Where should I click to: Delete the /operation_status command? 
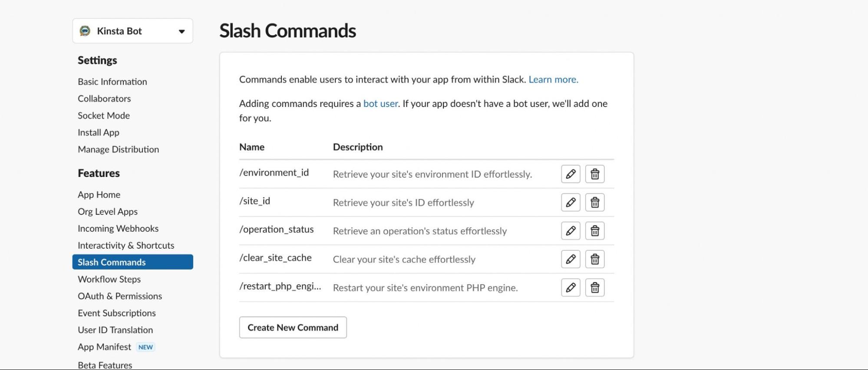click(x=595, y=231)
